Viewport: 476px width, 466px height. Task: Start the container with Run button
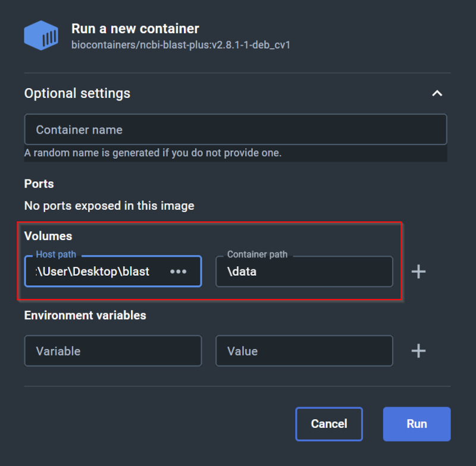(x=416, y=424)
